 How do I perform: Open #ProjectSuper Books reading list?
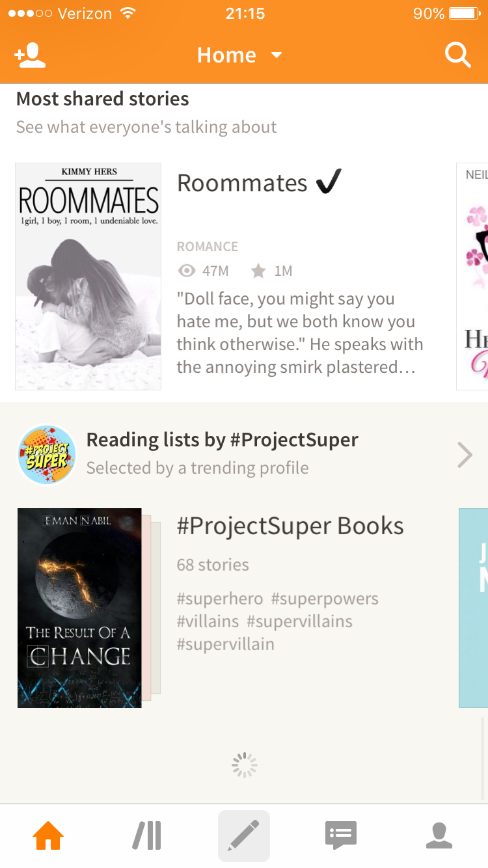[290, 526]
